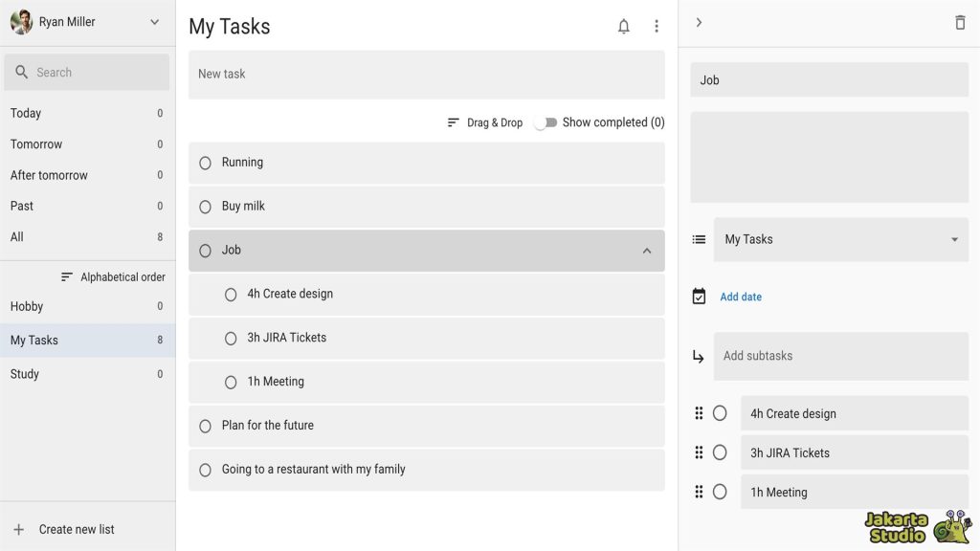Enable the Show completed switch
Screen dimensions: 980x551
click(546, 122)
